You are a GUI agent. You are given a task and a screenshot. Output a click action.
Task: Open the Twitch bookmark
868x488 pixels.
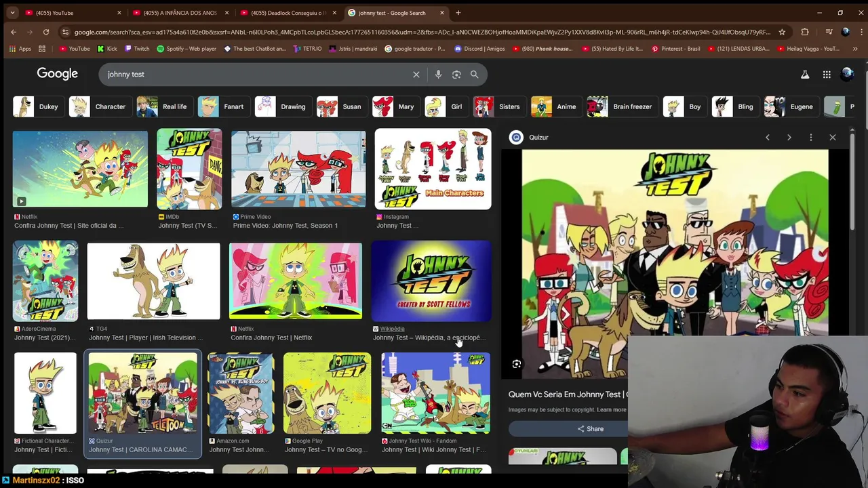[136, 49]
